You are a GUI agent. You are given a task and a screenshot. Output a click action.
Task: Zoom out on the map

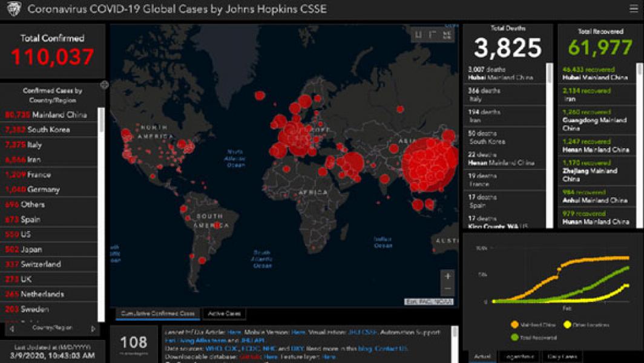pos(448,289)
